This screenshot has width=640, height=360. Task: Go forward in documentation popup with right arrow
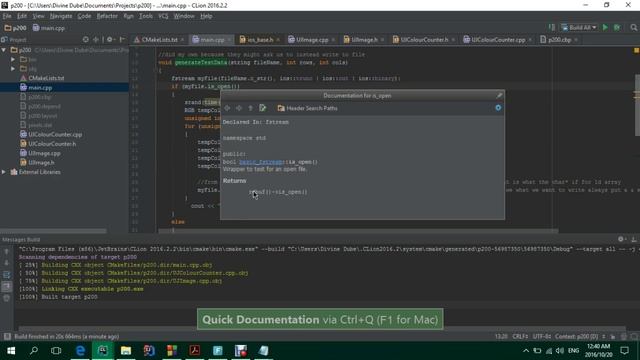pos(239,108)
